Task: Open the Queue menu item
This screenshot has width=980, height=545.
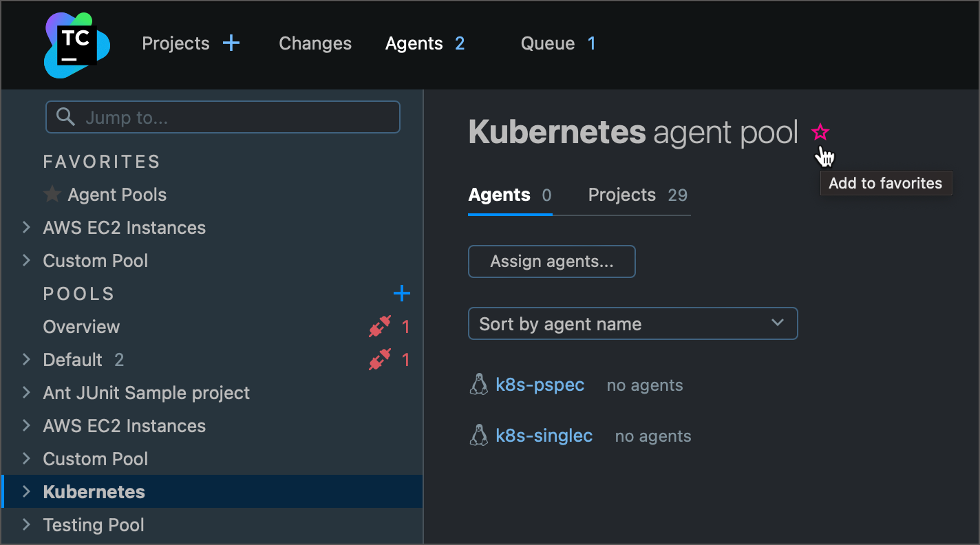Action: click(548, 43)
